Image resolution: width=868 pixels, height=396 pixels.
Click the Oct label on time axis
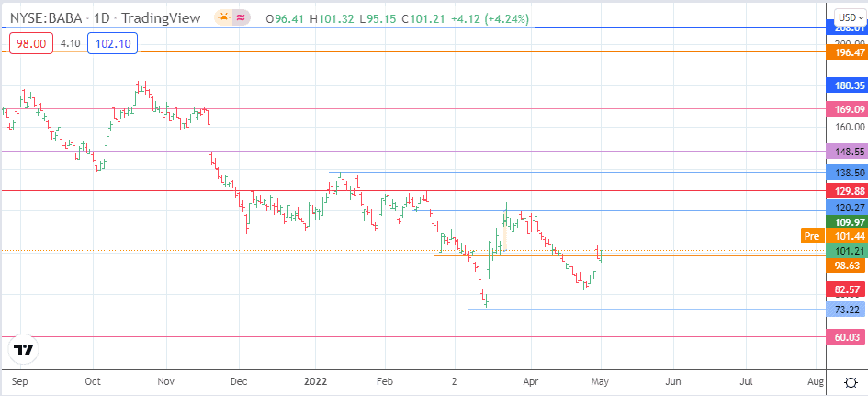(x=93, y=381)
